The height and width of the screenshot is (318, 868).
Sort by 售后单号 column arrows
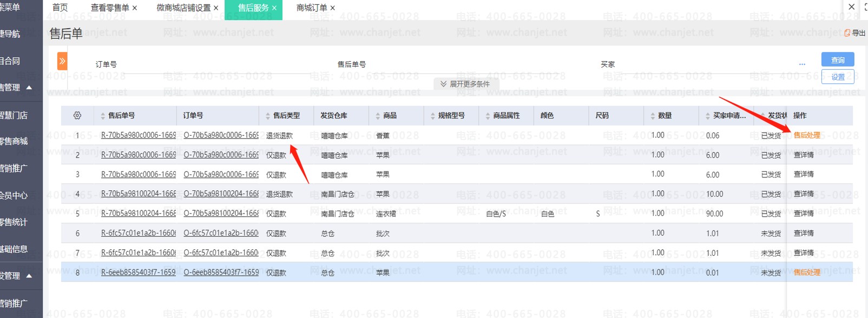point(103,116)
